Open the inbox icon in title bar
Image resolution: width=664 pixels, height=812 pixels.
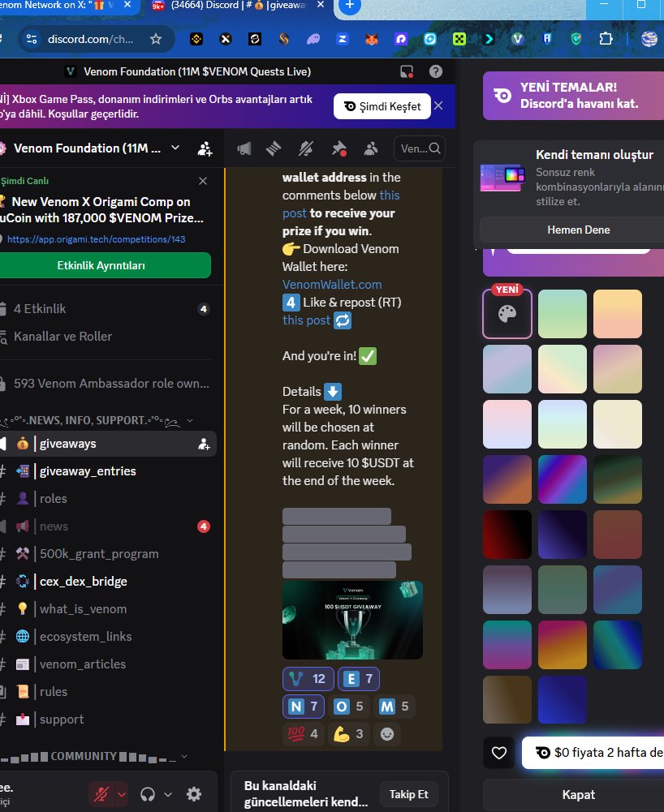click(x=407, y=71)
